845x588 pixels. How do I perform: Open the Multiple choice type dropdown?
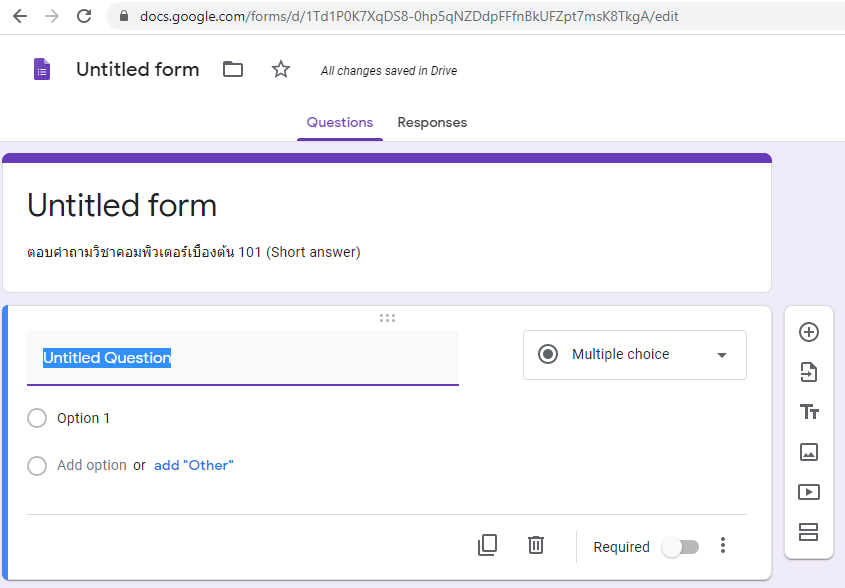pyautogui.click(x=634, y=355)
